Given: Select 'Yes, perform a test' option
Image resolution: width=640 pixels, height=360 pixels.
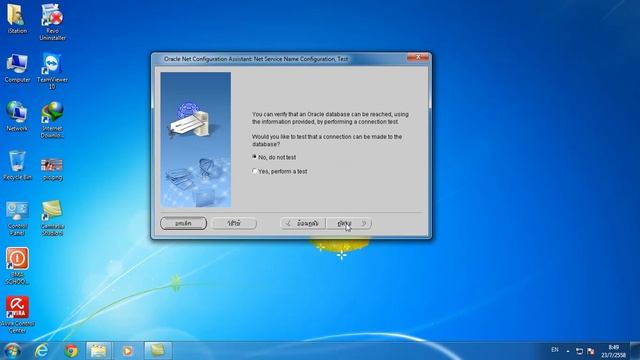Looking at the screenshot, I should pos(280,171).
